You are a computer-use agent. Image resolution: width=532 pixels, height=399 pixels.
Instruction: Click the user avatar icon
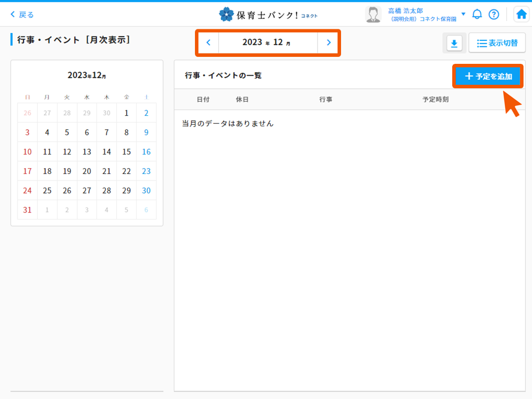[x=373, y=14]
